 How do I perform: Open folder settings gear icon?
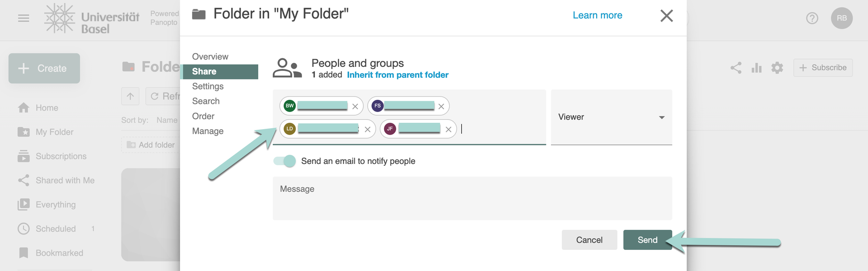pyautogui.click(x=777, y=68)
